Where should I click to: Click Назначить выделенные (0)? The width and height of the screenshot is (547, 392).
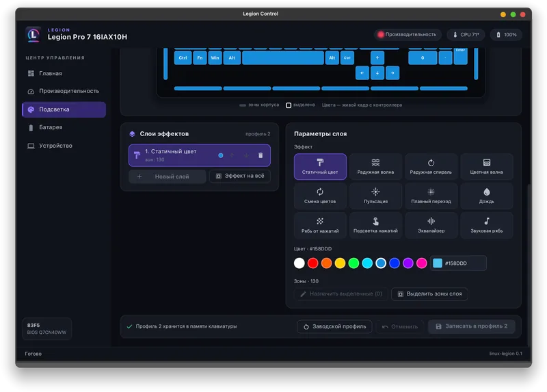[341, 294]
